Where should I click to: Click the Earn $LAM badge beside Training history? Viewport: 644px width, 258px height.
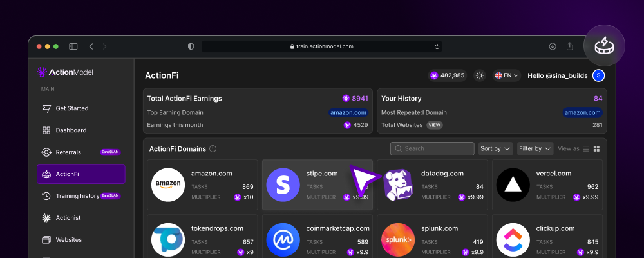tap(110, 196)
